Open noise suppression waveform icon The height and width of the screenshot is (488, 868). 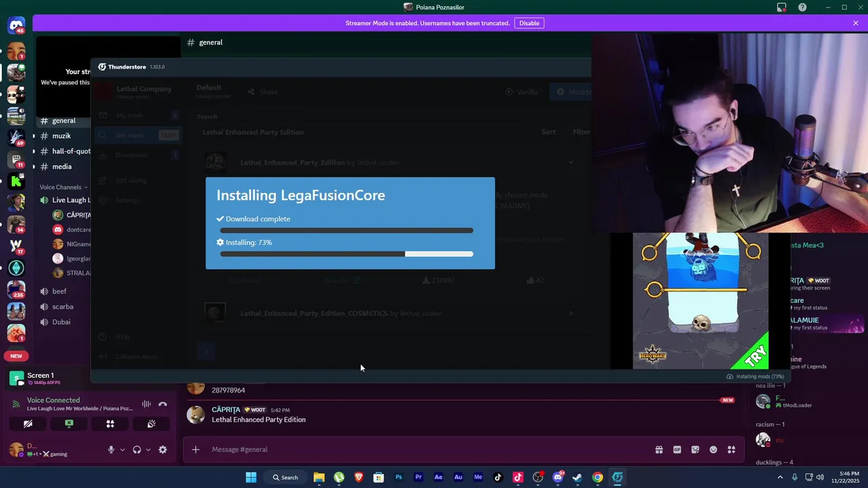coord(146,404)
